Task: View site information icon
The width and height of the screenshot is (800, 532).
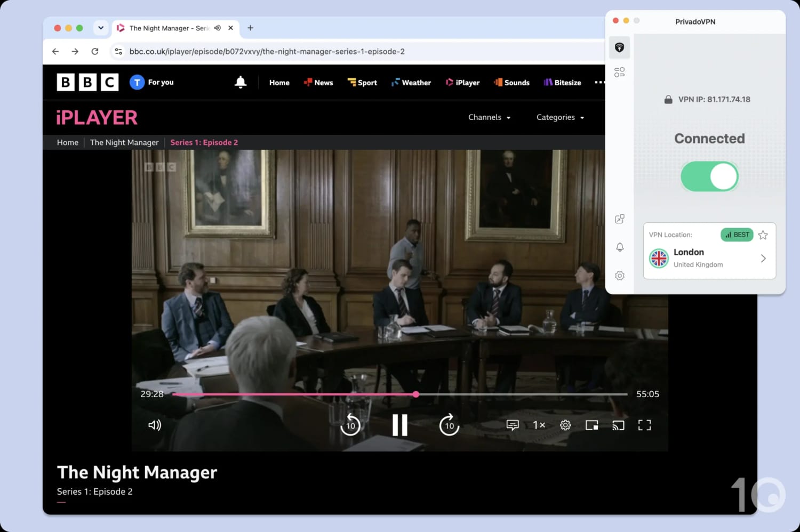Action: 118,51
